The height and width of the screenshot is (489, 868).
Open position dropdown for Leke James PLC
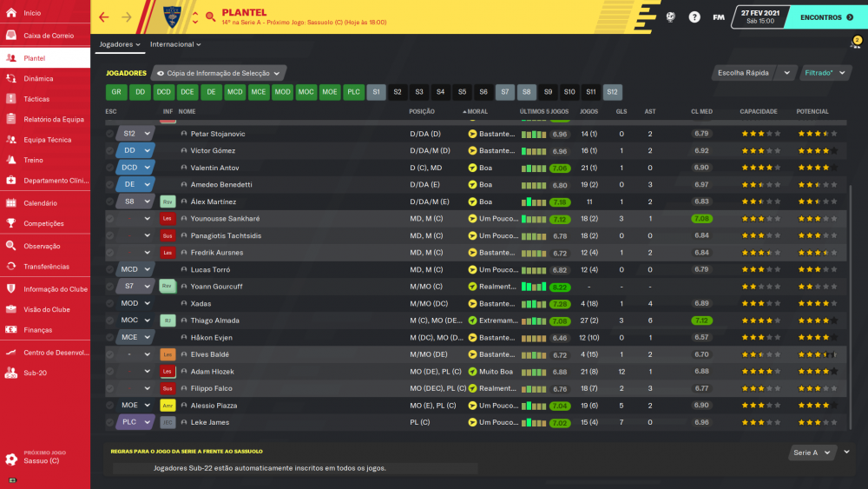[148, 422]
